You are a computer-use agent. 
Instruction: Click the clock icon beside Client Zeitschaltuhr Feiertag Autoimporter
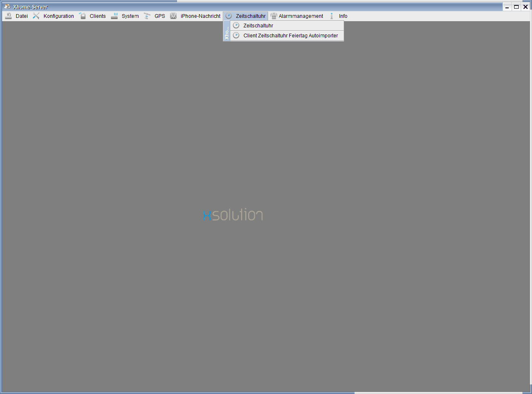[x=236, y=36]
